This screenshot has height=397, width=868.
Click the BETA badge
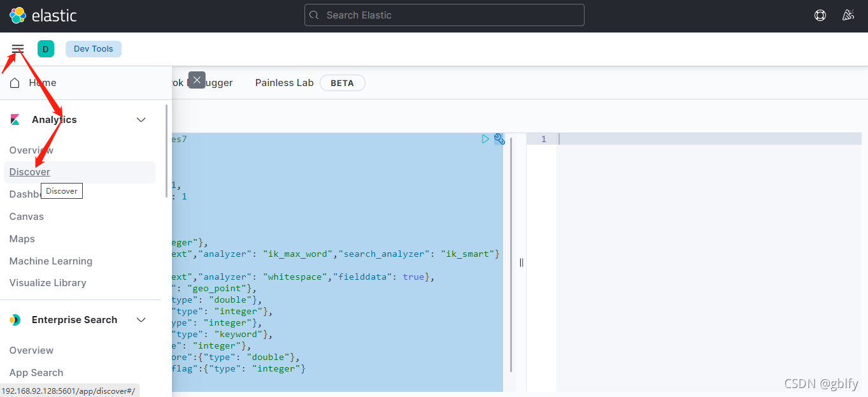tap(342, 83)
